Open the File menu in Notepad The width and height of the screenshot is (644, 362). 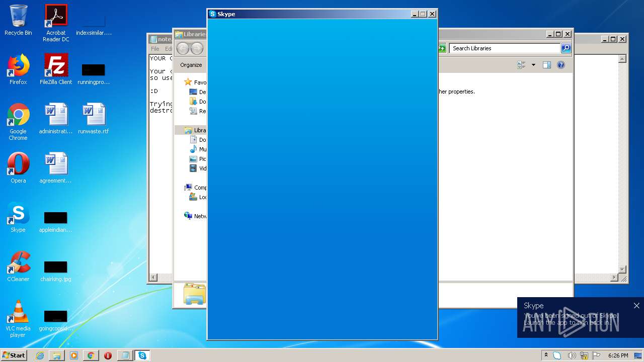pyautogui.click(x=155, y=49)
